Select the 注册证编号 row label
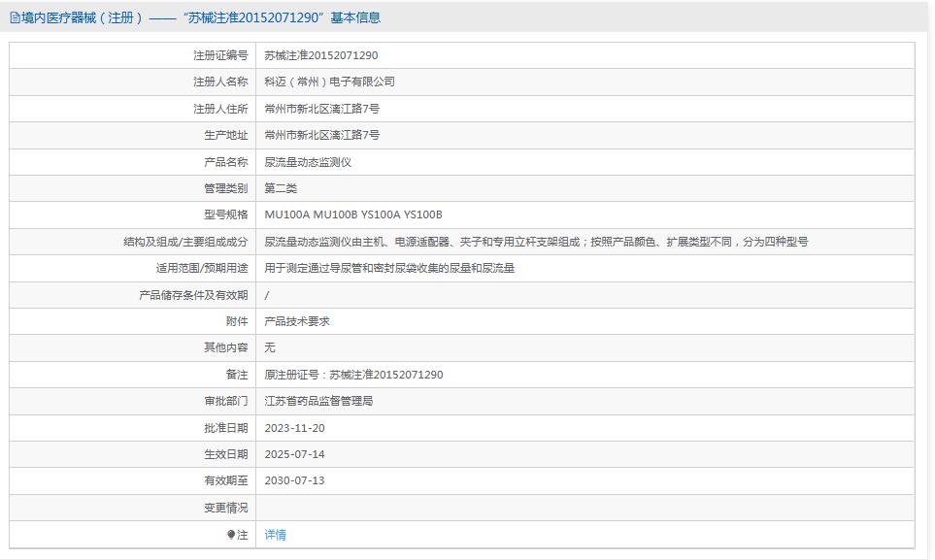This screenshot has height=560, width=935. 218,55
